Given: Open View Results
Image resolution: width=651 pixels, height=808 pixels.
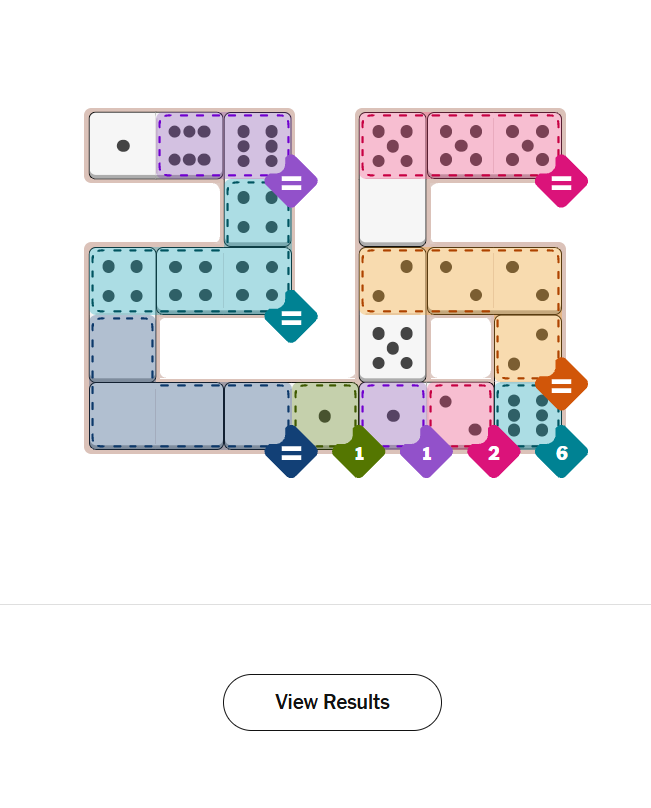Looking at the screenshot, I should click(x=332, y=702).
